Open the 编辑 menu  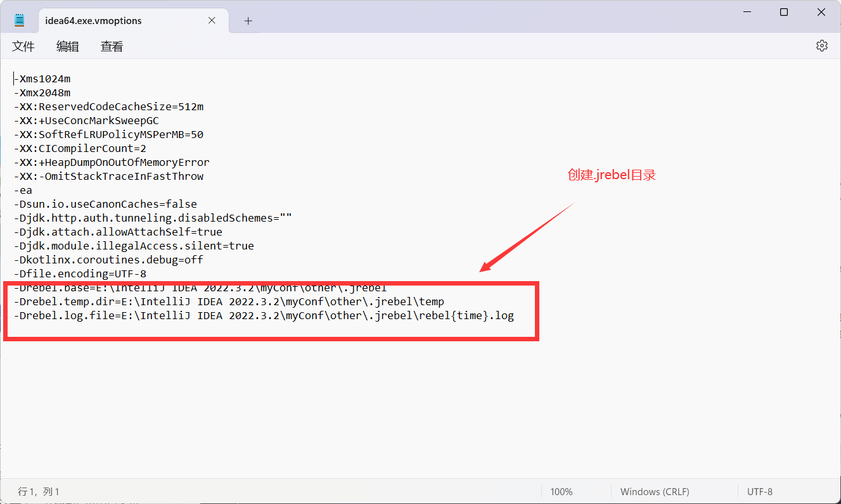(67, 46)
